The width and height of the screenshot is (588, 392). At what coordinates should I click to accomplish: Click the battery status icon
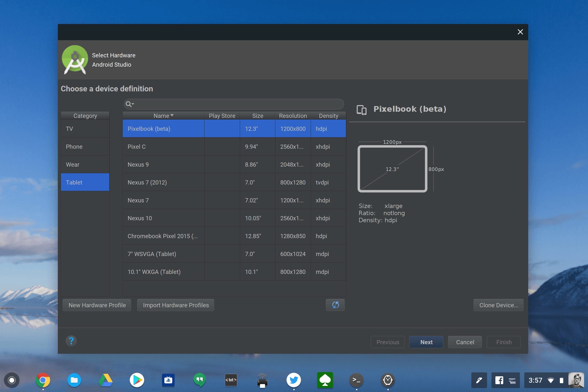562,380
